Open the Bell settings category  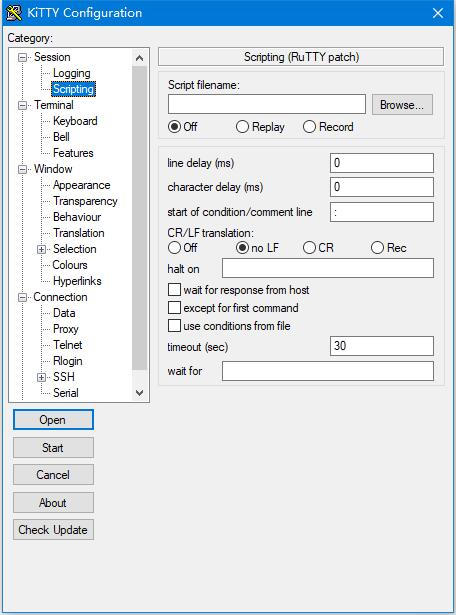click(61, 137)
